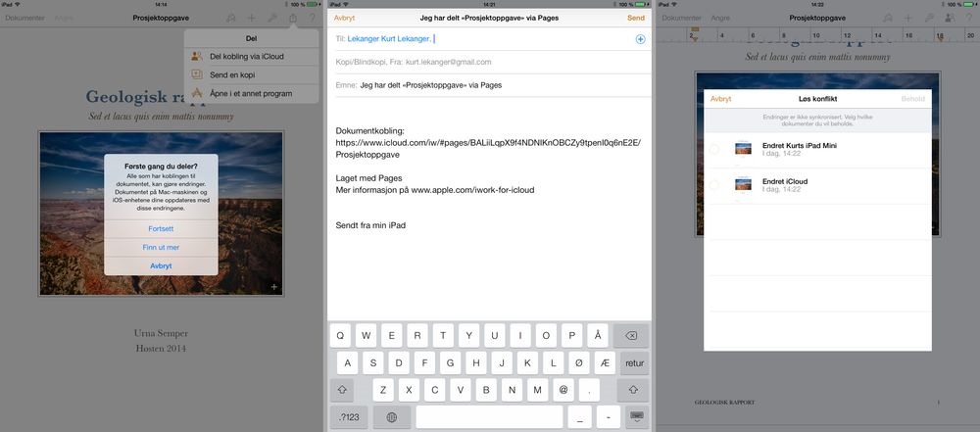The width and height of the screenshot is (980, 432).
Task: Tap the insert plus icon in the Løs konflikt screen
Action: [908, 19]
